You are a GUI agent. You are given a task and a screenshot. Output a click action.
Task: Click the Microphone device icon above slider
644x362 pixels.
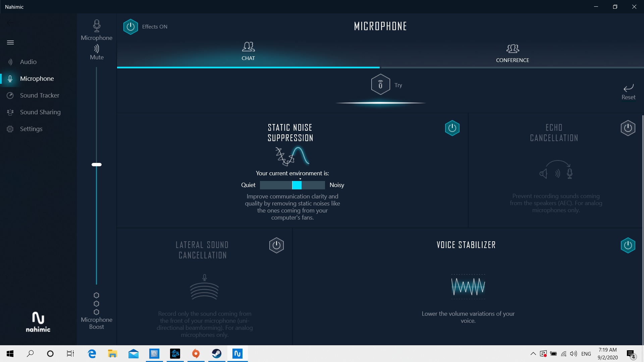pos(97,26)
